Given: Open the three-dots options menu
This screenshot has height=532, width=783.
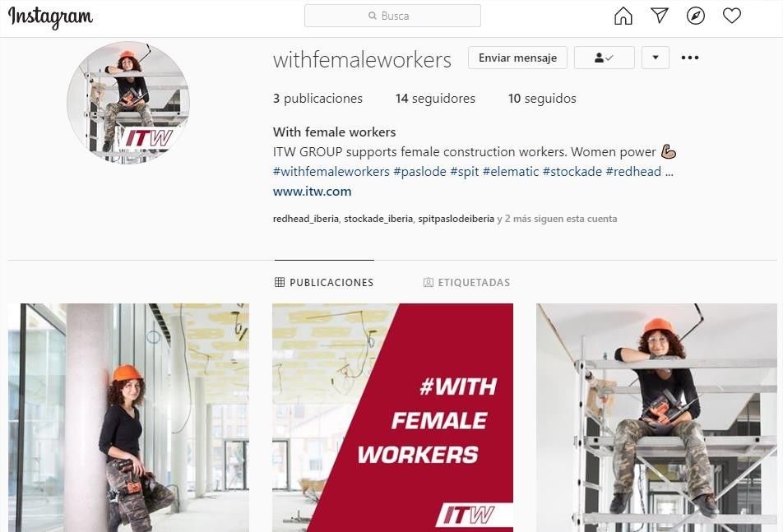Looking at the screenshot, I should [x=689, y=58].
